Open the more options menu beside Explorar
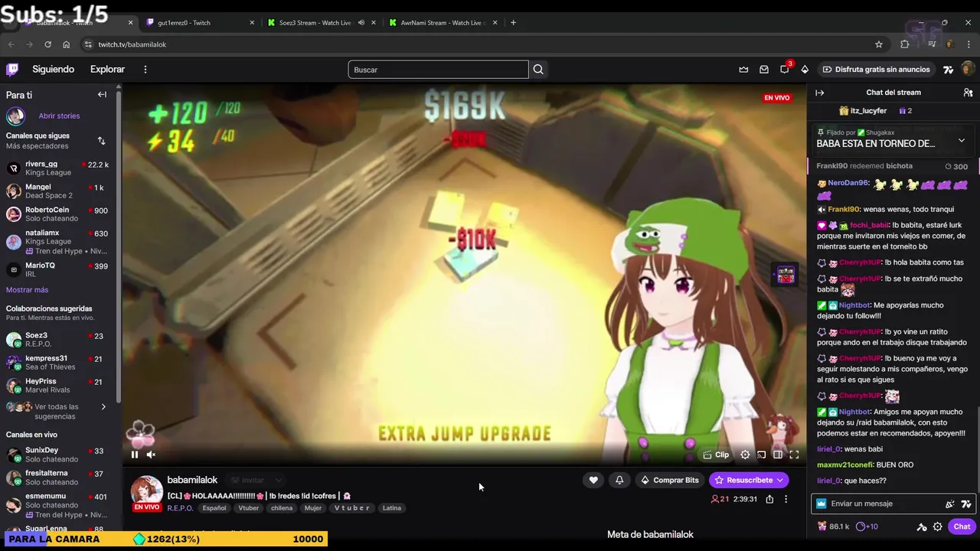The width and height of the screenshot is (980, 551). coord(145,70)
